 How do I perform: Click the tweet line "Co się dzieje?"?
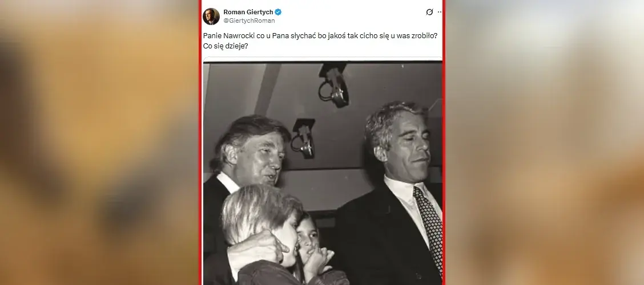pyautogui.click(x=226, y=46)
